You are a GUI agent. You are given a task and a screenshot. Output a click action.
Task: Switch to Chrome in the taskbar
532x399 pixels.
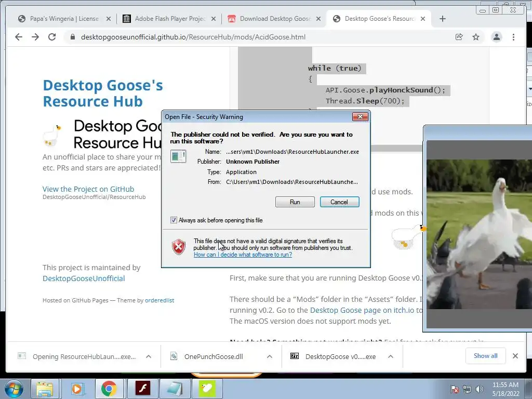tap(109, 389)
